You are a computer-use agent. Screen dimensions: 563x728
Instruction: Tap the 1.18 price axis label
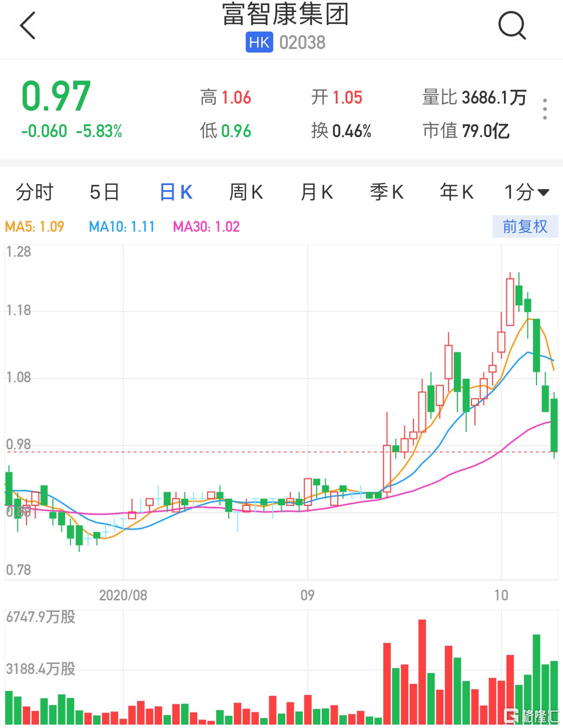pyautogui.click(x=19, y=311)
